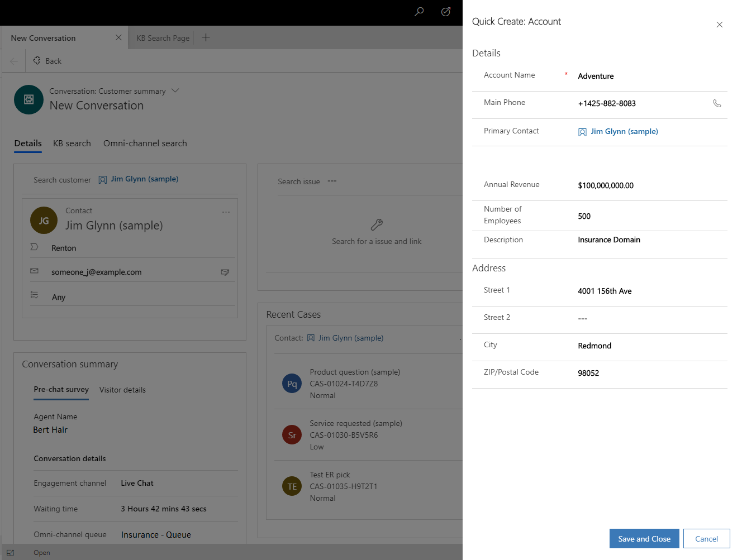Click the Save and Close button
The height and width of the screenshot is (560, 742).
[644, 538]
